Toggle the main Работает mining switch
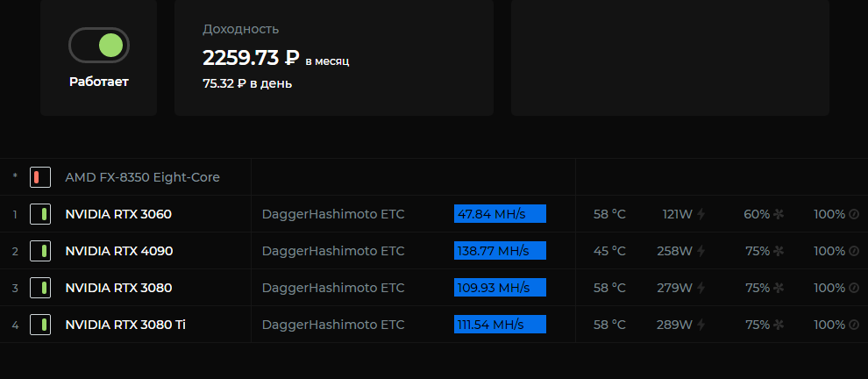 [x=98, y=46]
